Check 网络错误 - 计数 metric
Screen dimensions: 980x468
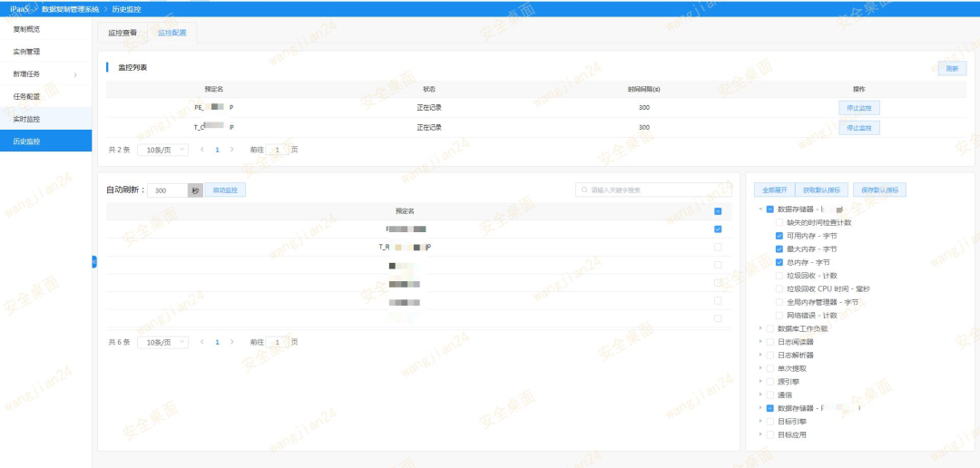click(779, 316)
